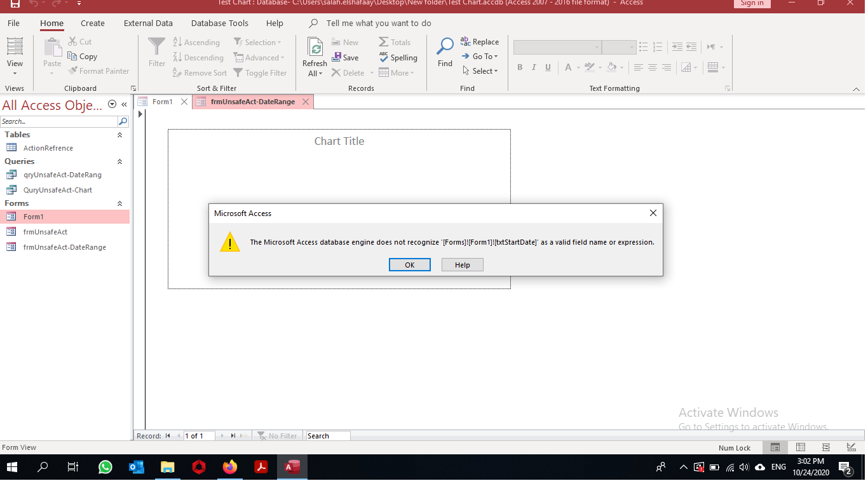Click the View button icon
This screenshot has height=488, width=868.
click(x=15, y=46)
